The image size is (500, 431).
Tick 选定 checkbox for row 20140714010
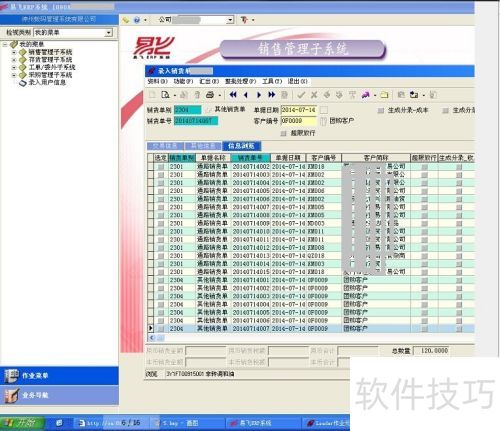(161, 232)
